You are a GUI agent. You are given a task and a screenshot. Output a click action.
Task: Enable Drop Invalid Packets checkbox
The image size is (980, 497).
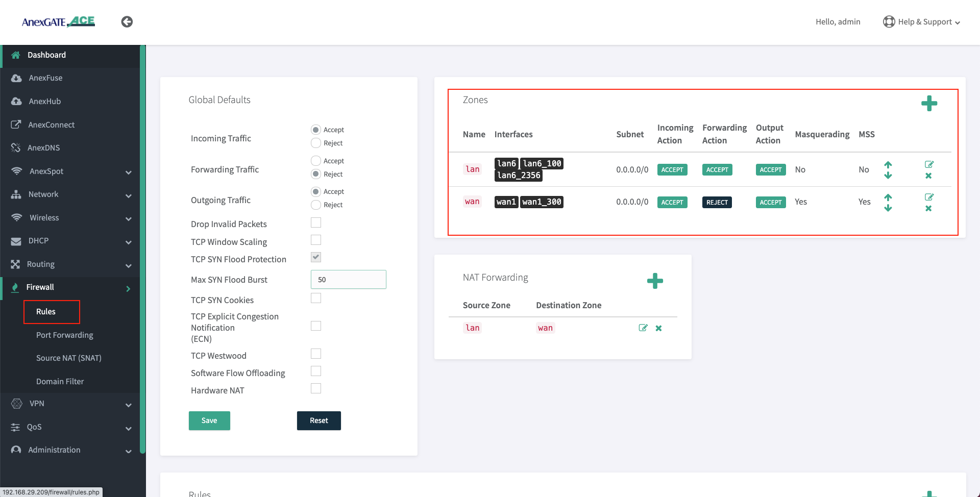[316, 223]
